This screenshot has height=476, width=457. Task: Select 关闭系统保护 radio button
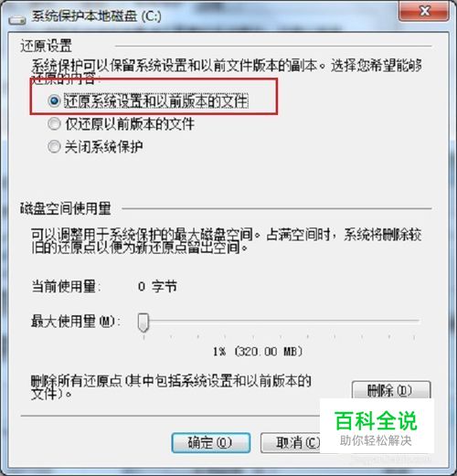tap(54, 147)
